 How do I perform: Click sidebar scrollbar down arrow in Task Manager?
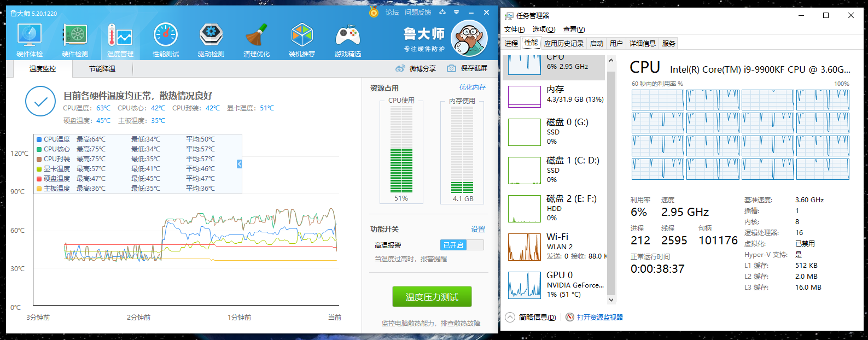pos(611,300)
